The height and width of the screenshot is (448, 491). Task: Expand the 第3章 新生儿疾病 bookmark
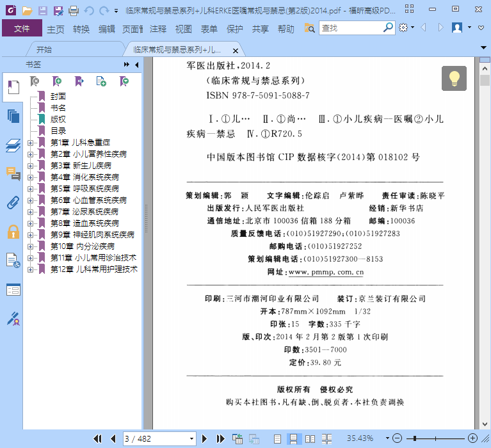click(x=30, y=166)
